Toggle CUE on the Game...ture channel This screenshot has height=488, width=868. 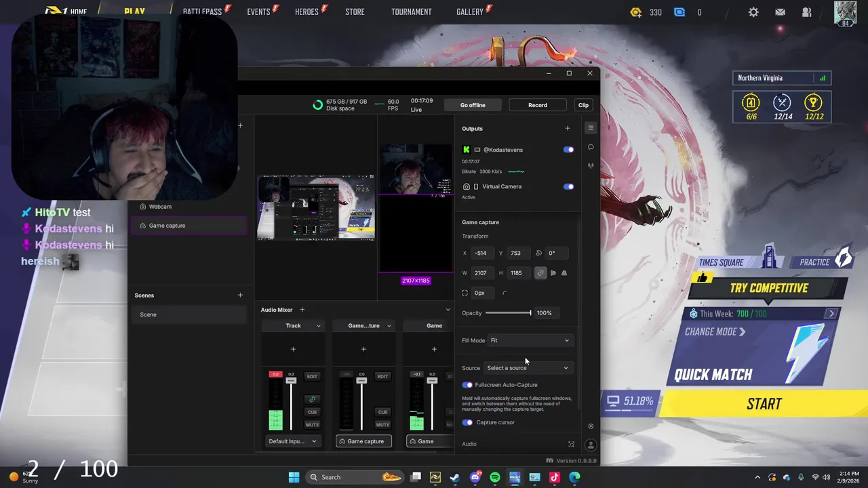tap(382, 412)
